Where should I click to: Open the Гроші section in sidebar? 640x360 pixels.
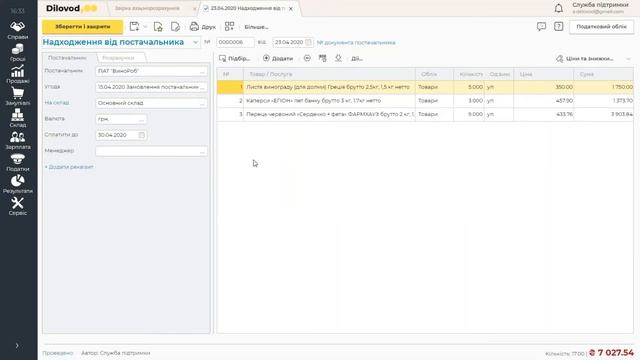coord(18,53)
